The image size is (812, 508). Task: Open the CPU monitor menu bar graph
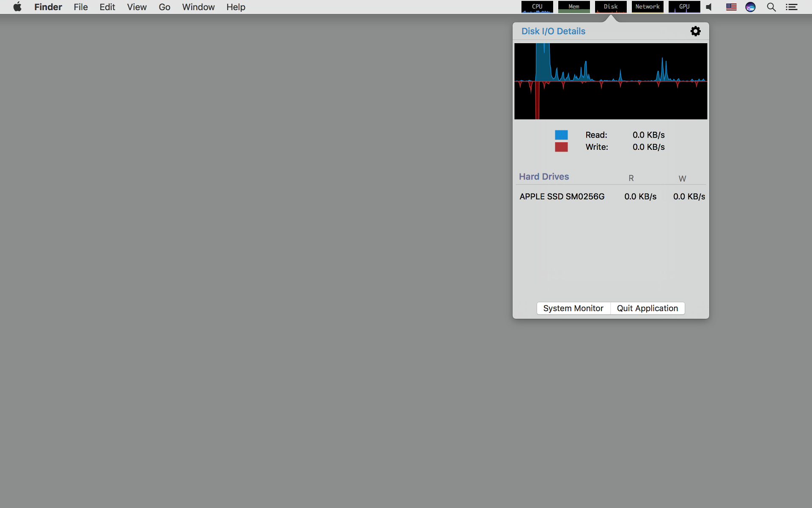537,7
